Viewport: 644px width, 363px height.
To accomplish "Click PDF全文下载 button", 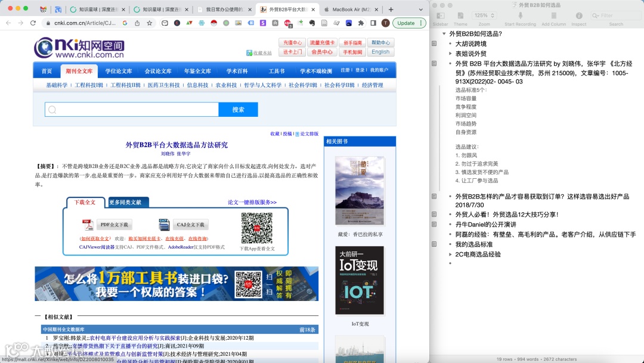I will coord(114,225).
